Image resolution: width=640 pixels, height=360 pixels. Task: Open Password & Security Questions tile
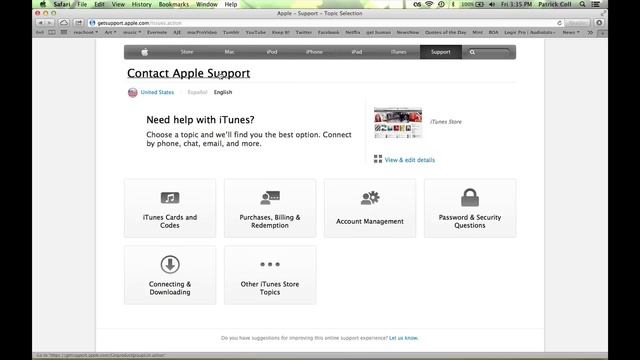470,208
